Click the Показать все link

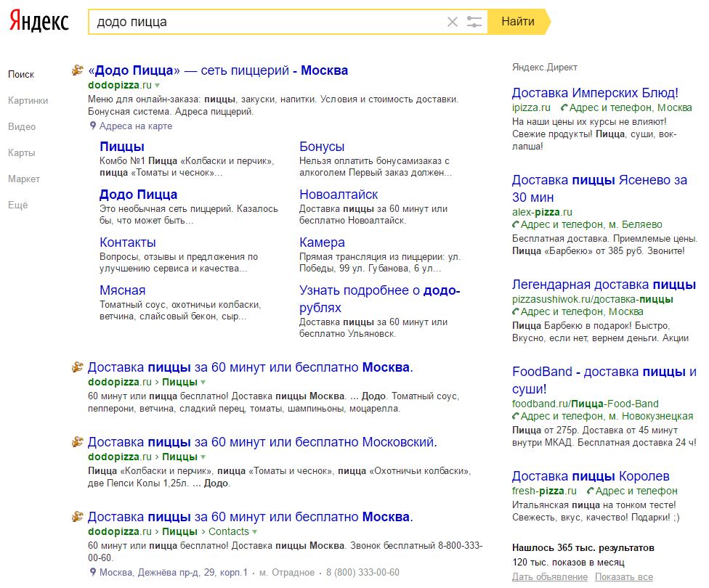click(x=623, y=577)
